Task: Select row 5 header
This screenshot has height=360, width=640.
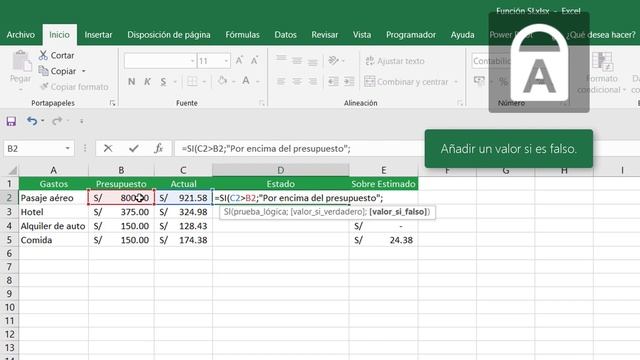Action: [x=9, y=240]
